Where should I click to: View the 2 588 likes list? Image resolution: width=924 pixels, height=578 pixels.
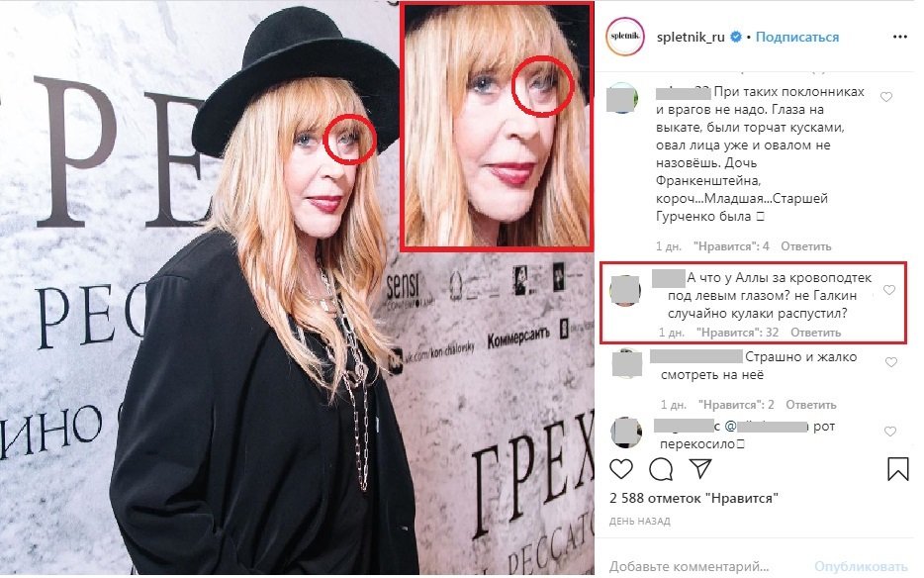(694, 499)
